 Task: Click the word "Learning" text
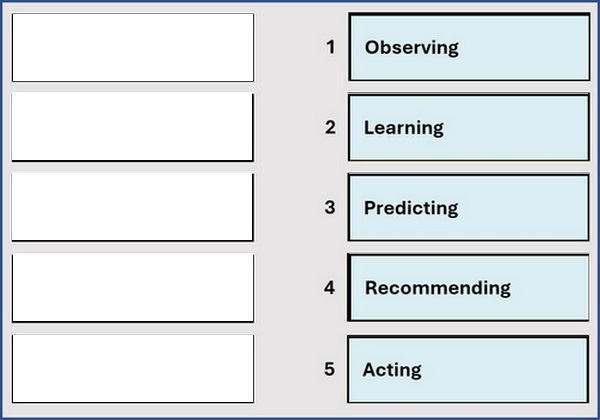(403, 128)
